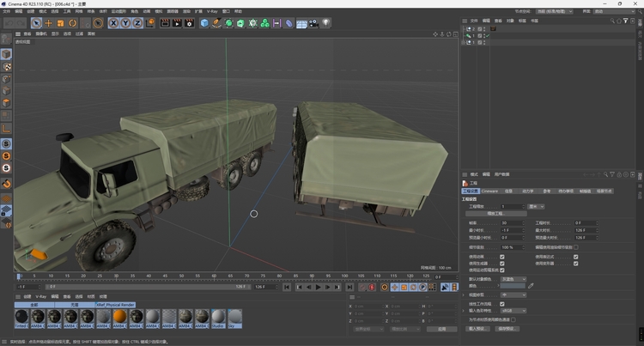Open render settings clapperboard with gear
The image size is (644, 346).
click(190, 23)
